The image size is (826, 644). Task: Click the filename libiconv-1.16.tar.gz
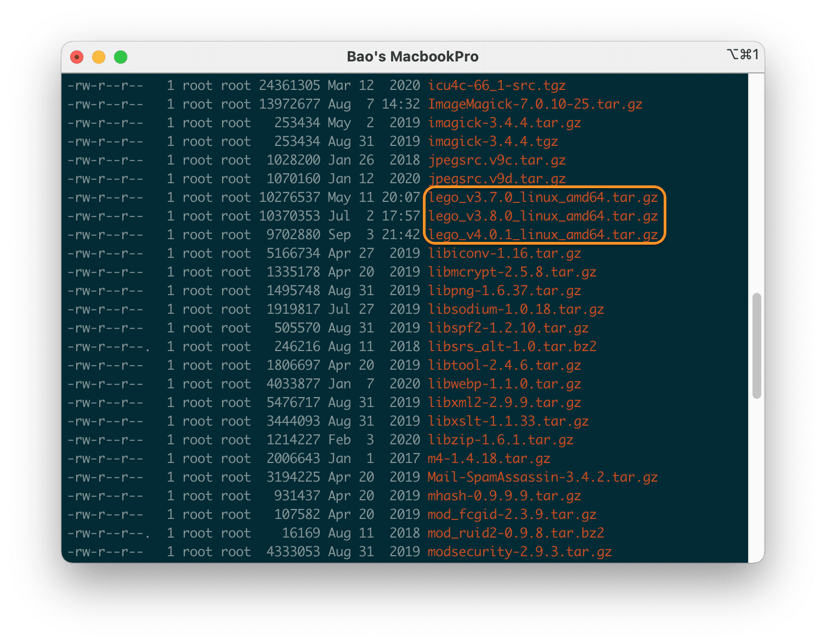(x=504, y=254)
